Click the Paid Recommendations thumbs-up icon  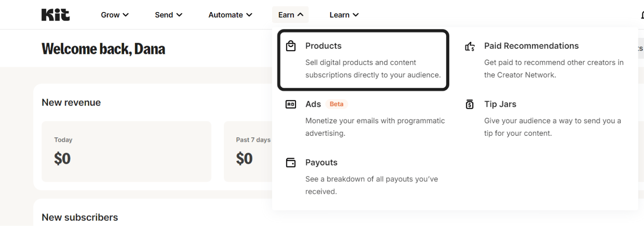(470, 46)
